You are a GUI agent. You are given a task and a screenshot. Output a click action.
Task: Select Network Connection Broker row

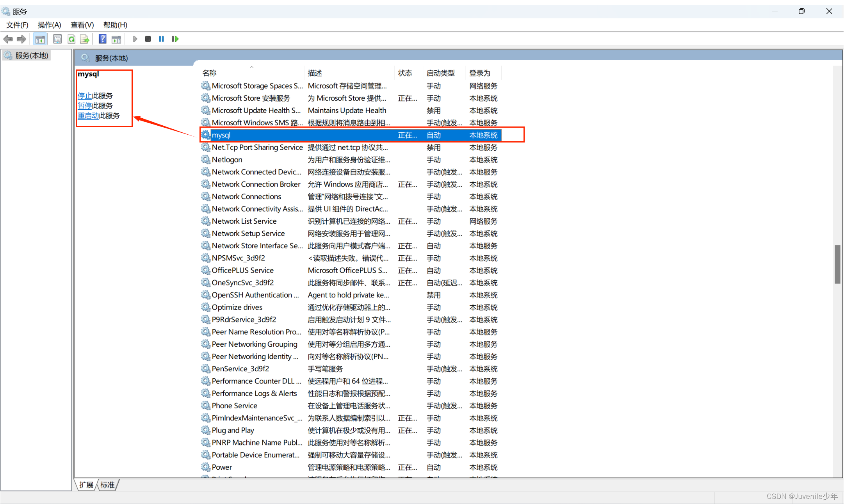click(x=351, y=184)
